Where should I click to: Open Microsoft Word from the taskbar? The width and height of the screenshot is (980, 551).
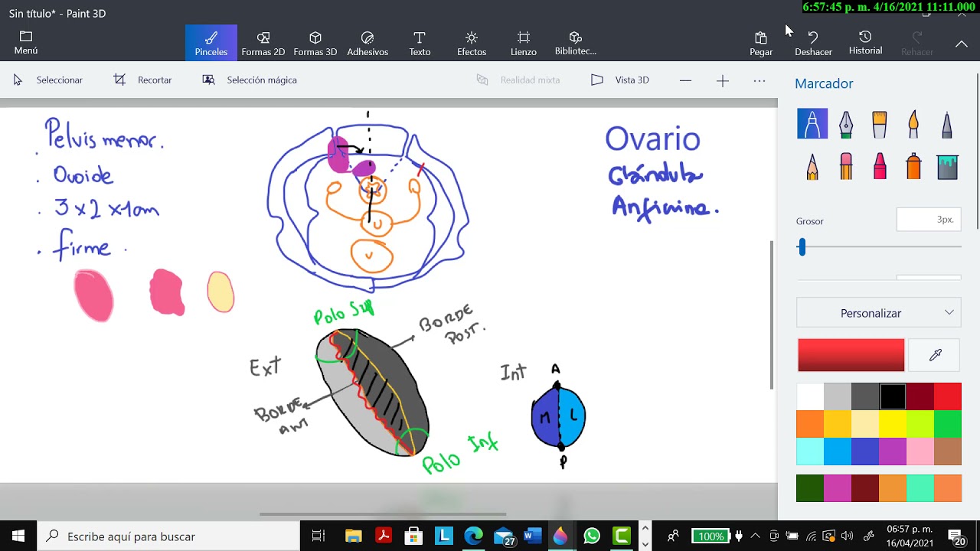(531, 536)
